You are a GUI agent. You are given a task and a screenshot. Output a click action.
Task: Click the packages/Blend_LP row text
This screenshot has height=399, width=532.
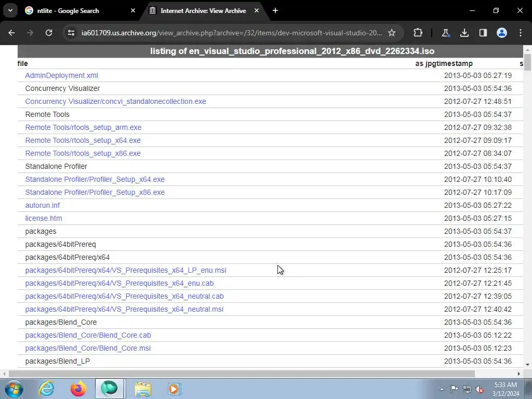click(57, 362)
